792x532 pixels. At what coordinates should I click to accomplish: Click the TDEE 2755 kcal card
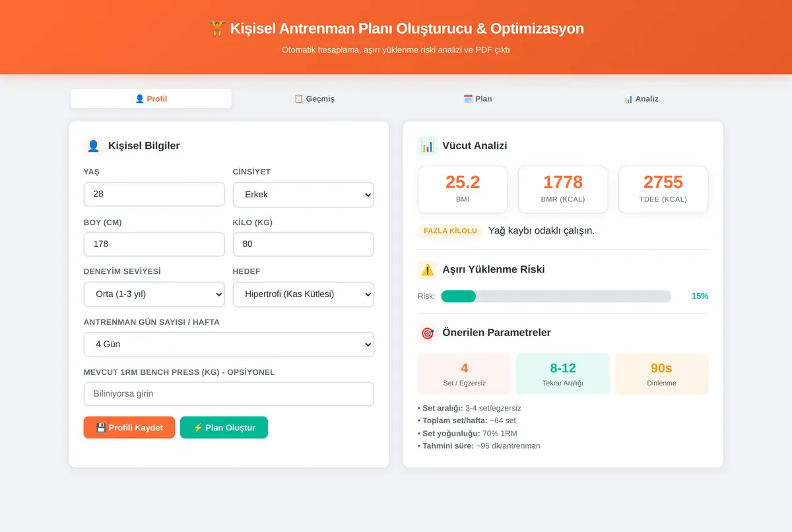click(663, 189)
